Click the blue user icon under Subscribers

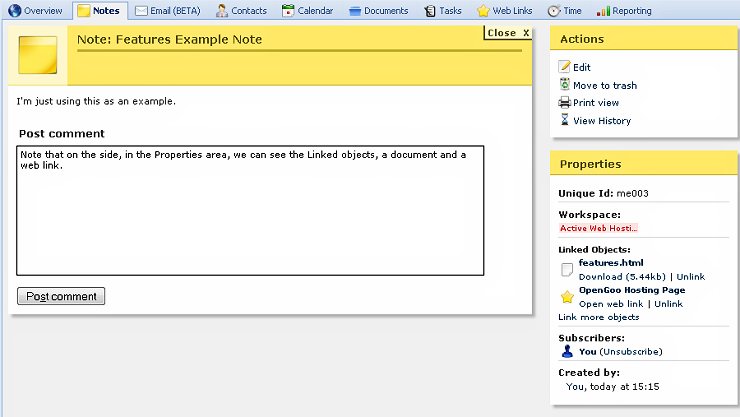coord(567,351)
